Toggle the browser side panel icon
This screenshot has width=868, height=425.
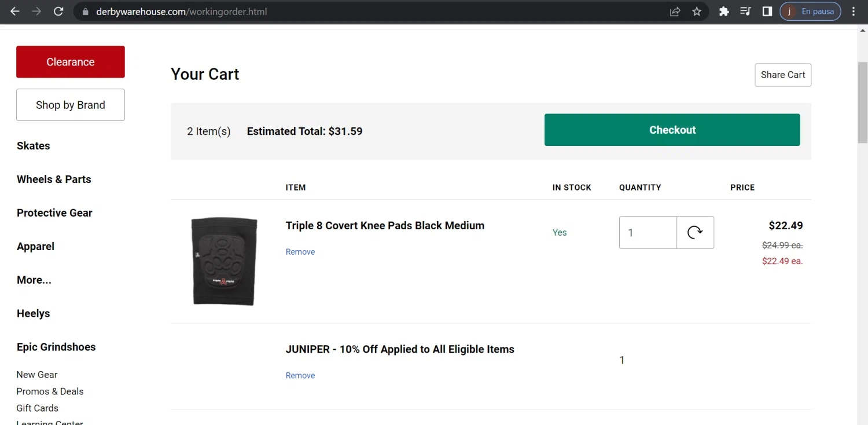click(x=767, y=12)
